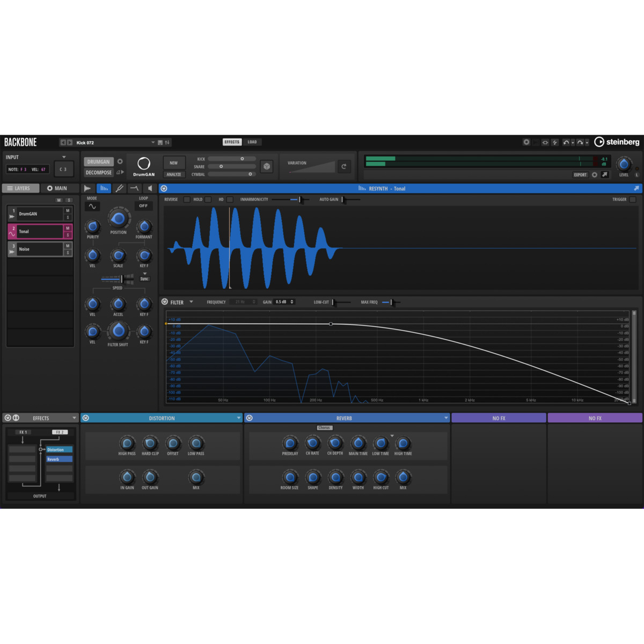The image size is (644, 644).
Task: Load the previous preset arrow
Action: point(63,142)
